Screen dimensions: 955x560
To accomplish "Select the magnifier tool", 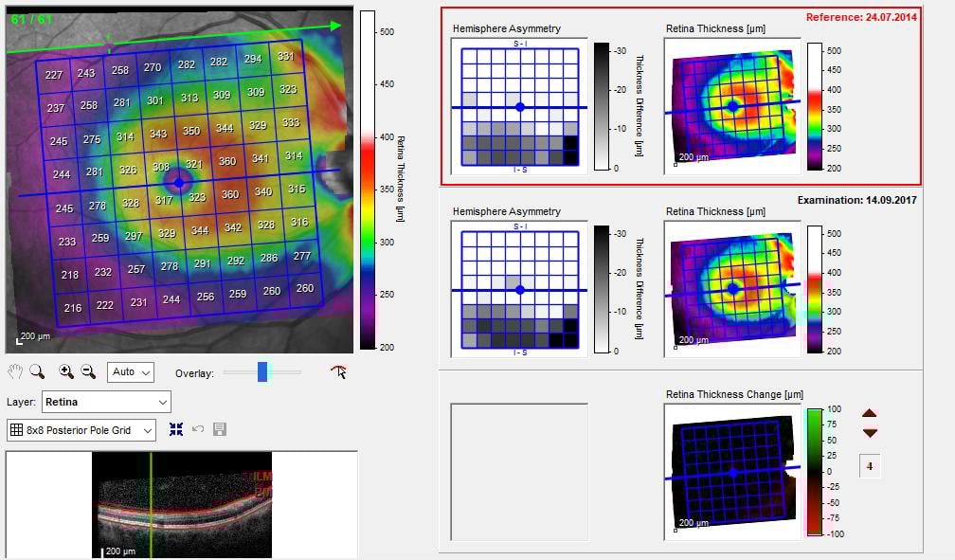I will coord(37,372).
